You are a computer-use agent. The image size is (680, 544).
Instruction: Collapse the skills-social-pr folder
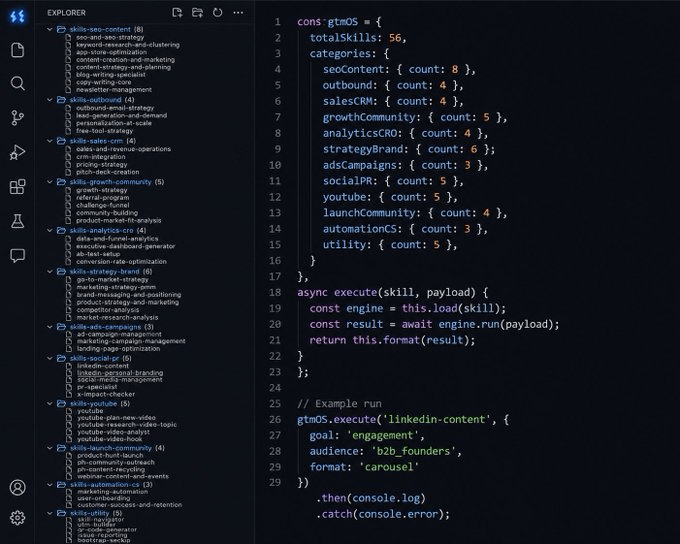tap(49, 358)
